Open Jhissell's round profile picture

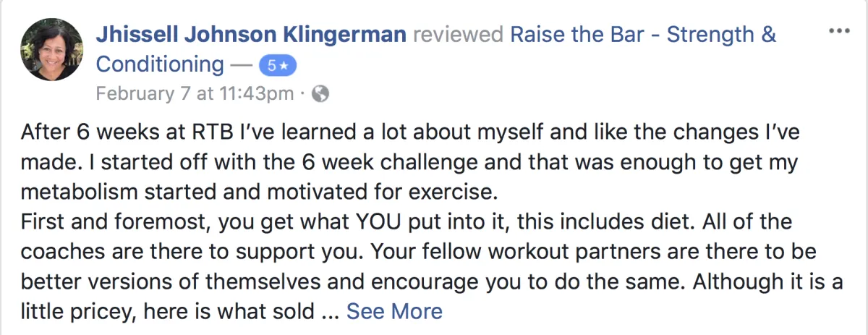click(49, 49)
